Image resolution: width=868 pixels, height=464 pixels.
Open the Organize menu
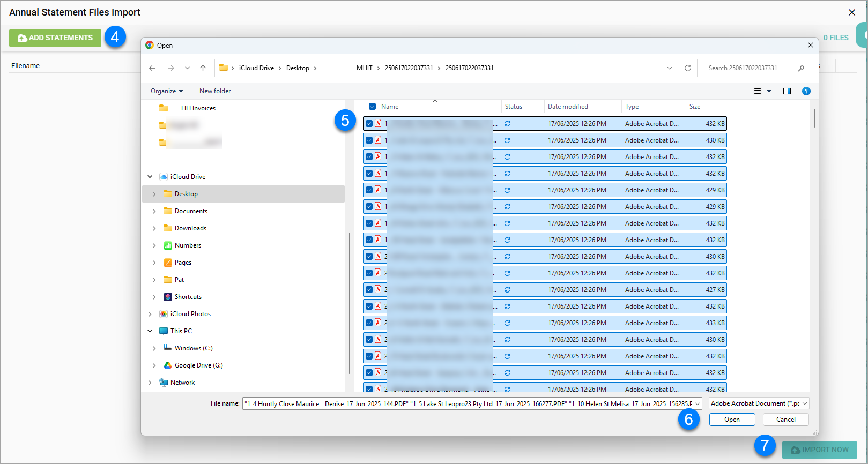166,91
